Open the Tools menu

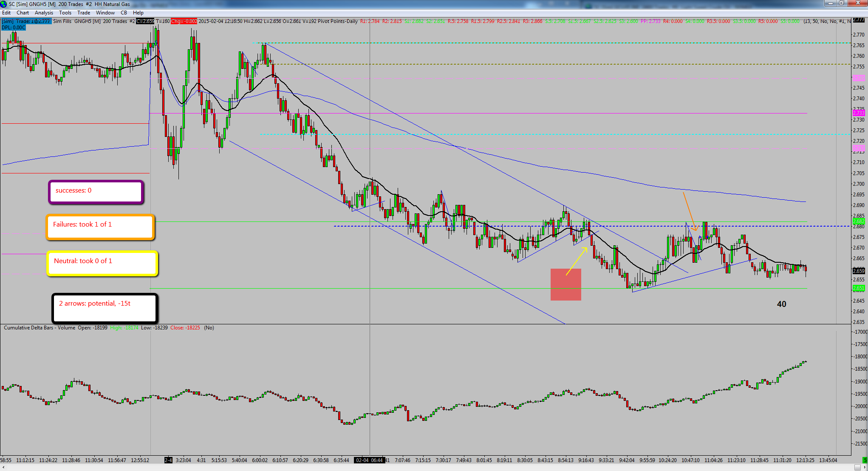tap(65, 13)
